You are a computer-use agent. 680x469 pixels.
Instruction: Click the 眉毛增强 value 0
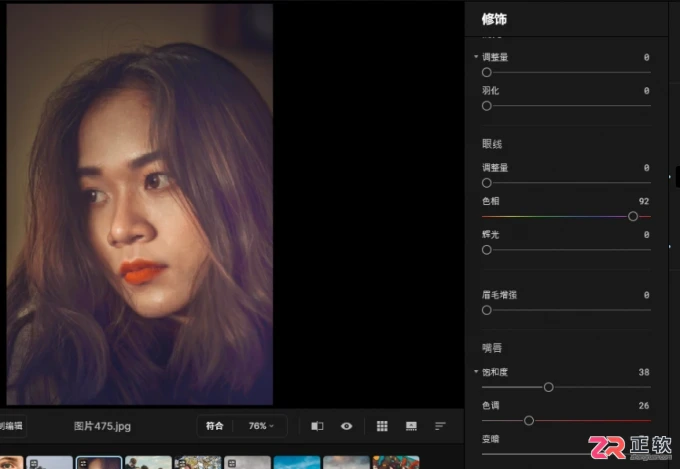pyautogui.click(x=647, y=295)
